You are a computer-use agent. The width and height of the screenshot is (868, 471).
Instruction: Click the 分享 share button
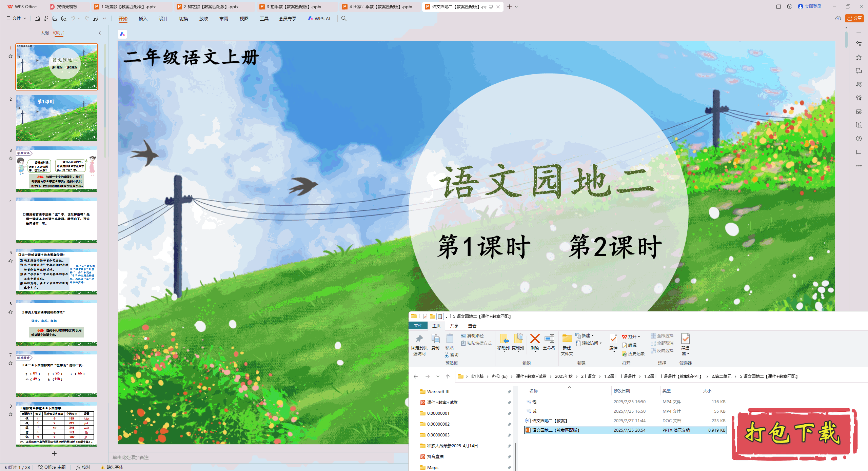coord(854,18)
